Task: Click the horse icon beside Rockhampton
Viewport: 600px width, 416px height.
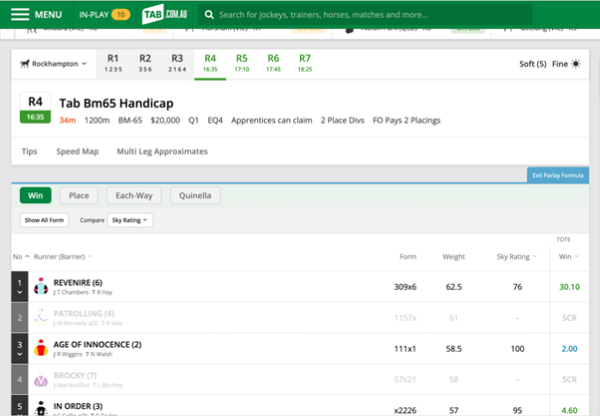Action: (25, 64)
